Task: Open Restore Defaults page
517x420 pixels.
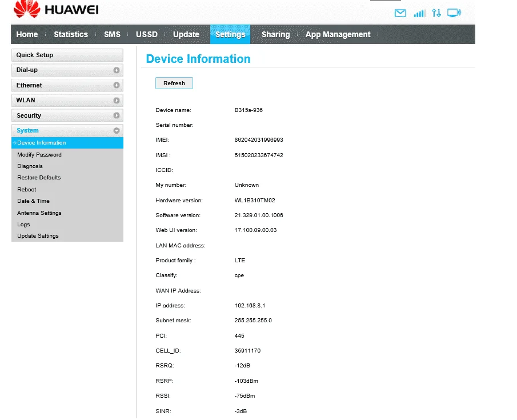Action: click(x=39, y=178)
